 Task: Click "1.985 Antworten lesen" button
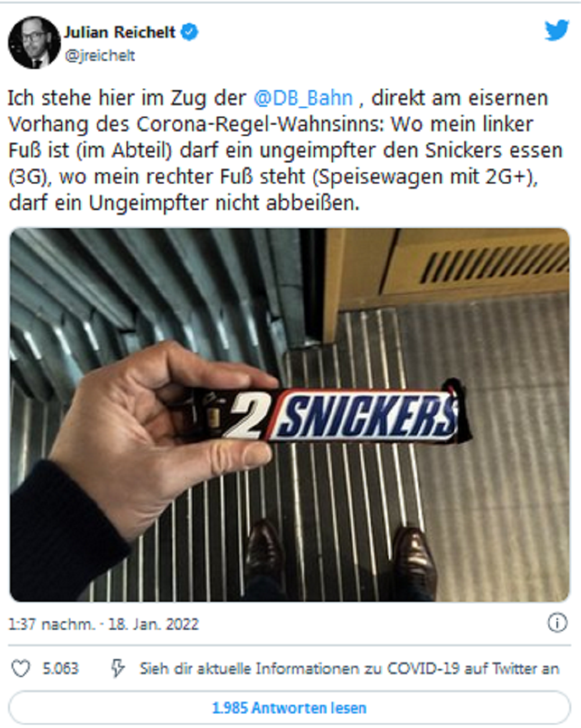(x=289, y=708)
